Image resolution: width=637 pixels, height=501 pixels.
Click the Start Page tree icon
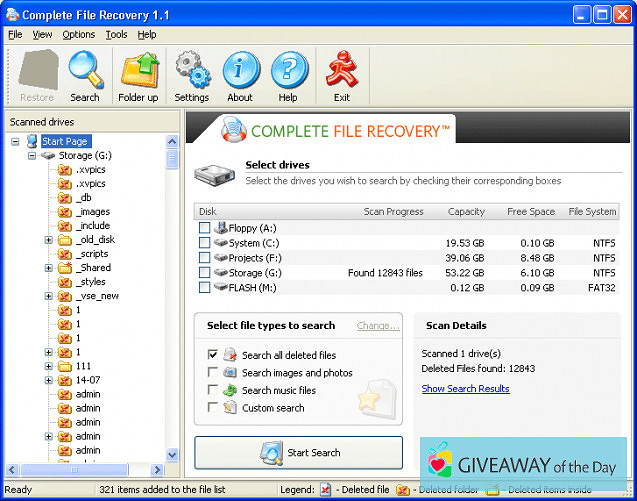click(x=32, y=142)
